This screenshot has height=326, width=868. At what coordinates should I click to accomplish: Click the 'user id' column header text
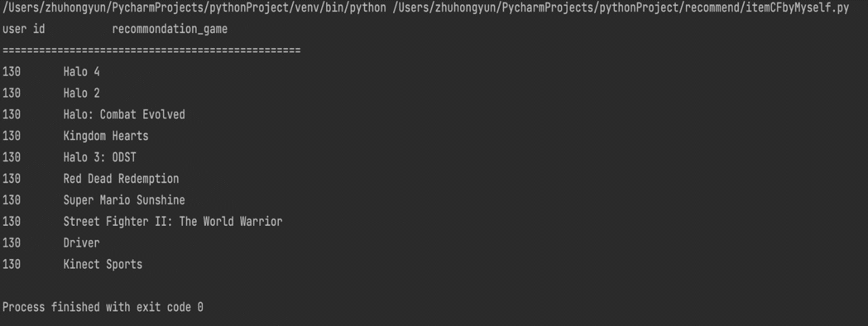tap(24, 30)
